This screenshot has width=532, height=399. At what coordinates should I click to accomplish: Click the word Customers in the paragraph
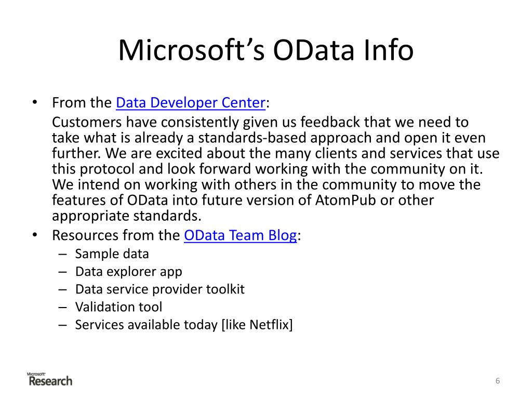[87, 122]
